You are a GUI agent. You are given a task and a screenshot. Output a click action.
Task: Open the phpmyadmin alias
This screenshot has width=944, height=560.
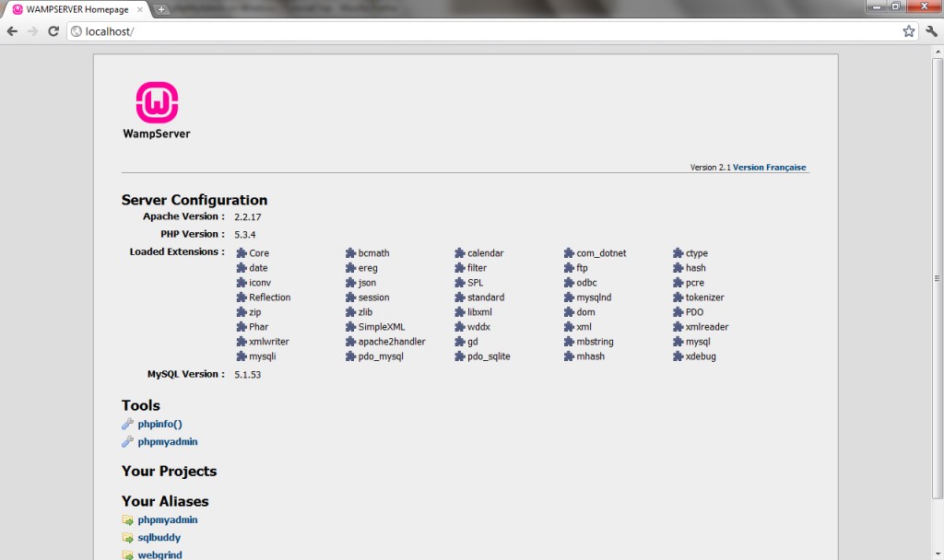click(x=168, y=519)
